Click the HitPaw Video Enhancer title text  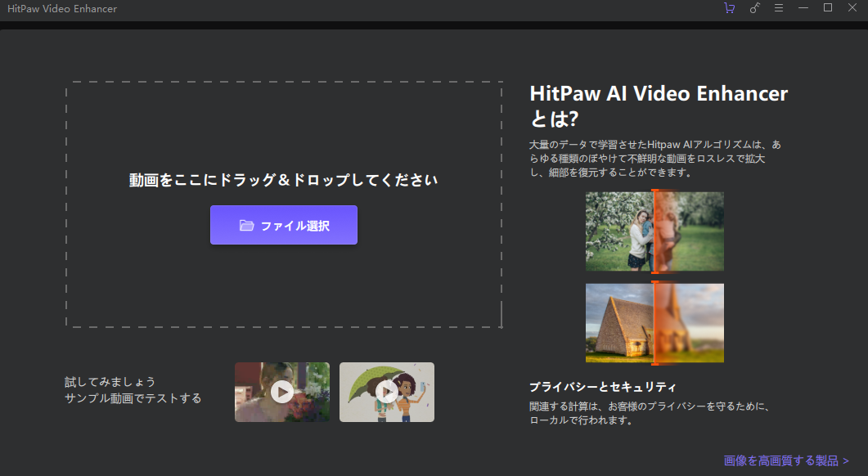[62, 8]
